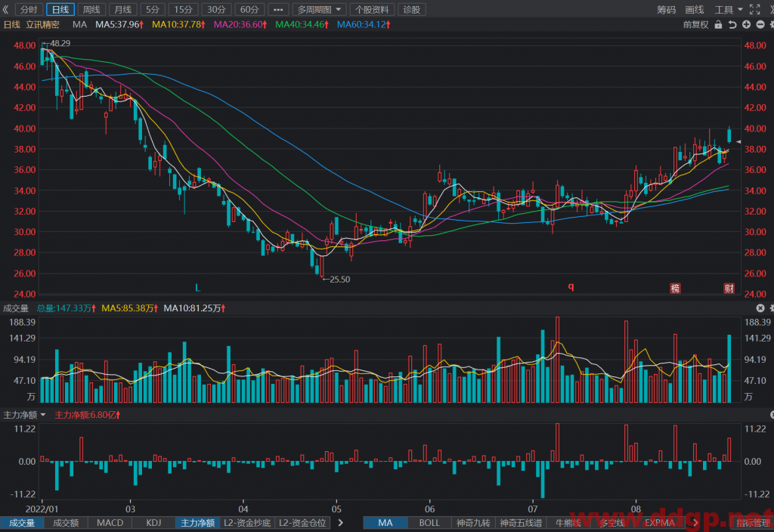The height and width of the screenshot is (532, 774).
Task: Select BOLL main chart indicator
Action: (x=429, y=523)
